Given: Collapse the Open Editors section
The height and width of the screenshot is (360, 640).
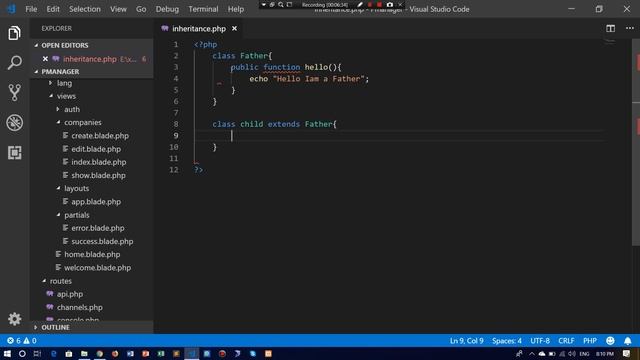Looking at the screenshot, I should tap(36, 45).
